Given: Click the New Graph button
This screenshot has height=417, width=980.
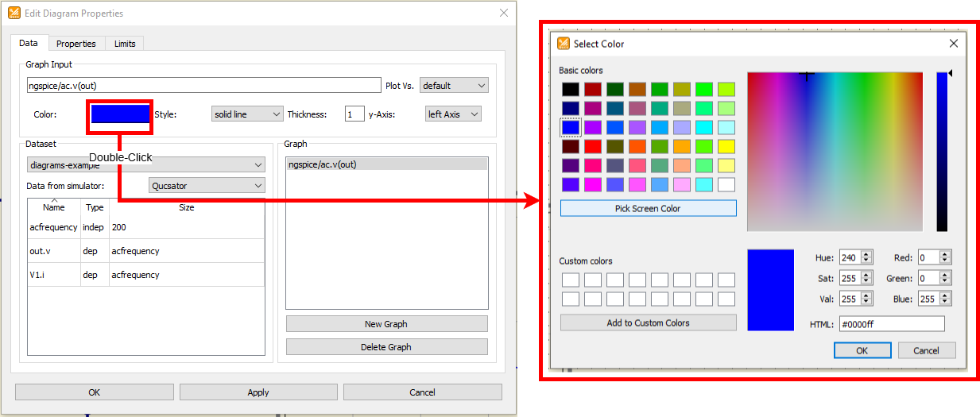Looking at the screenshot, I should click(x=386, y=324).
